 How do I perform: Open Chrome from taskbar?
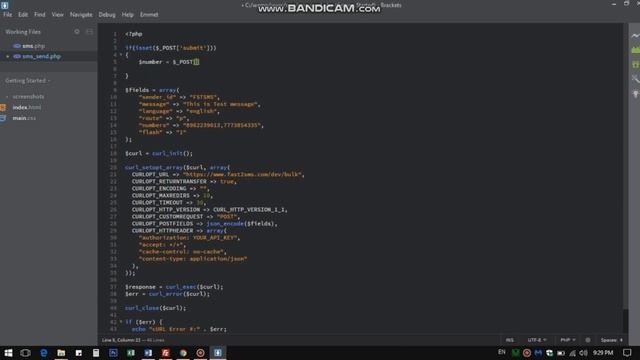tap(183, 353)
